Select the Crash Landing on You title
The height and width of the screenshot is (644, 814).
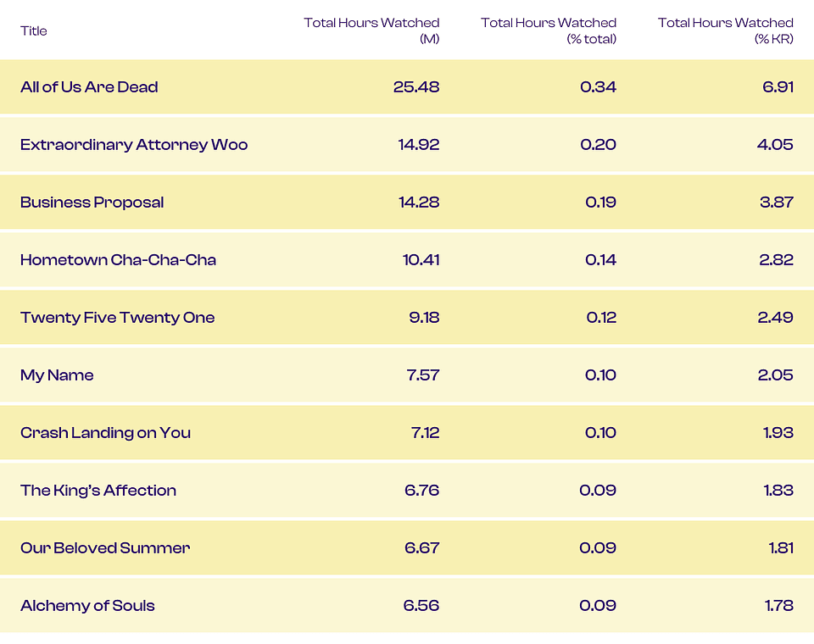tap(106, 432)
